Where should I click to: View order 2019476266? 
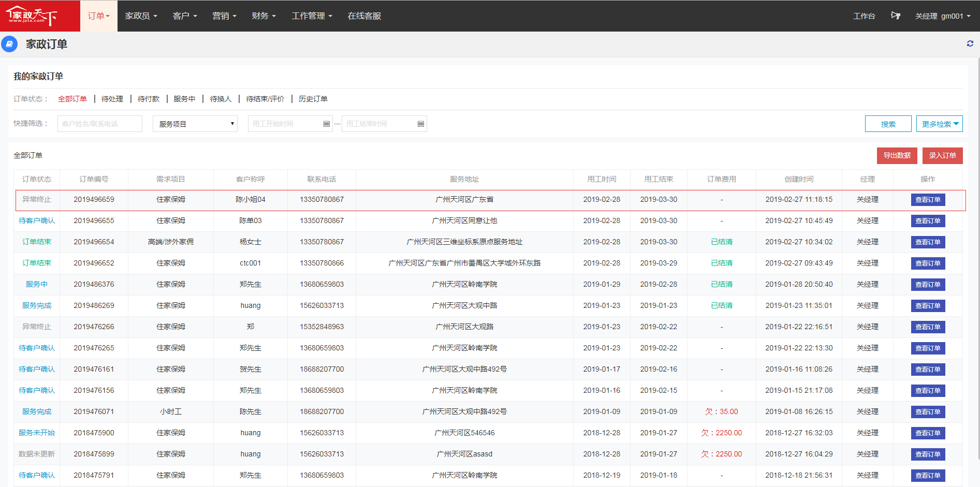pyautogui.click(x=928, y=327)
